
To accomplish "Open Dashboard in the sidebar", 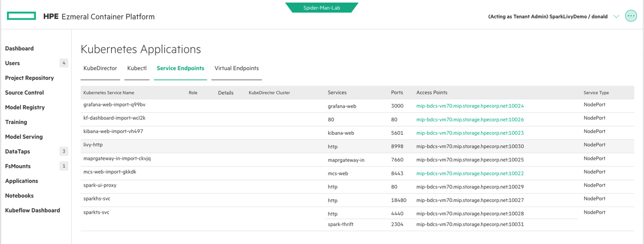I will (19, 49).
